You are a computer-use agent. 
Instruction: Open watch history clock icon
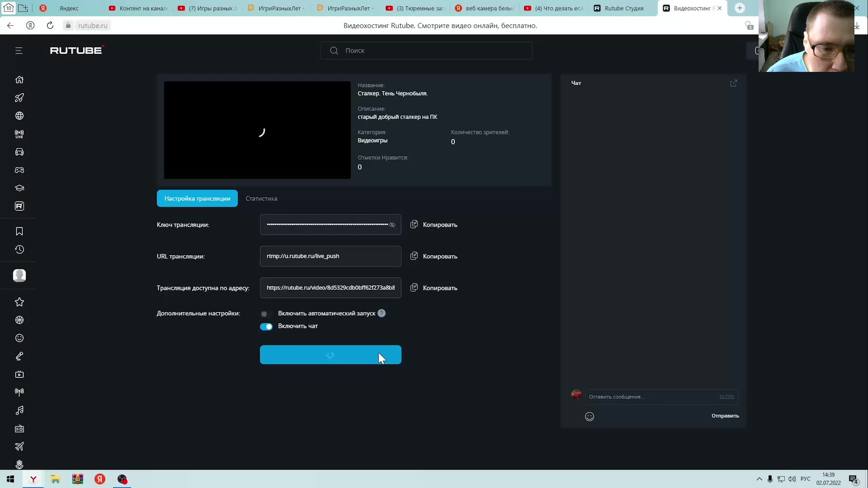pos(19,249)
